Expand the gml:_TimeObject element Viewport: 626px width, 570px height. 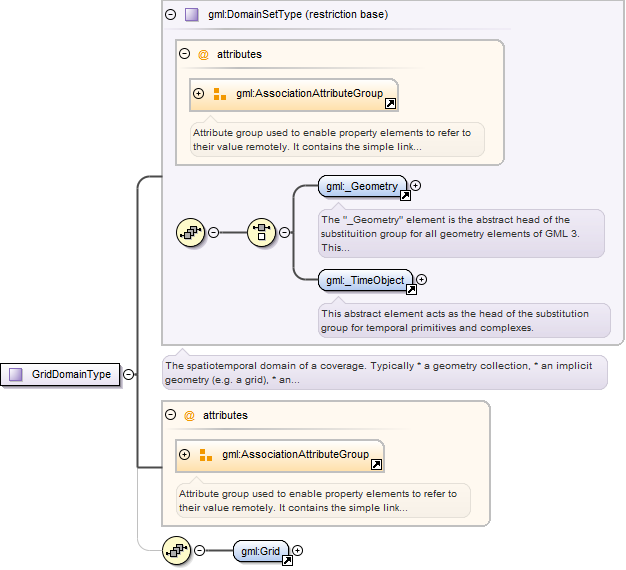422,279
